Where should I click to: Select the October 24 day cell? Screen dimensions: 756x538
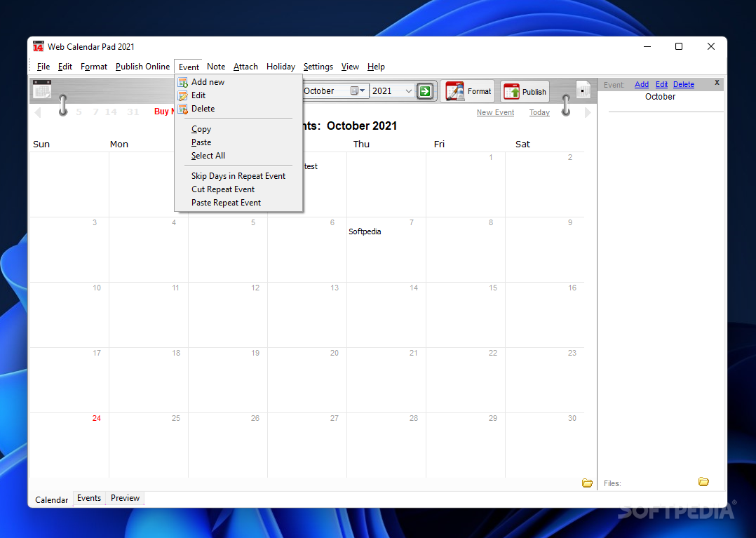69,445
